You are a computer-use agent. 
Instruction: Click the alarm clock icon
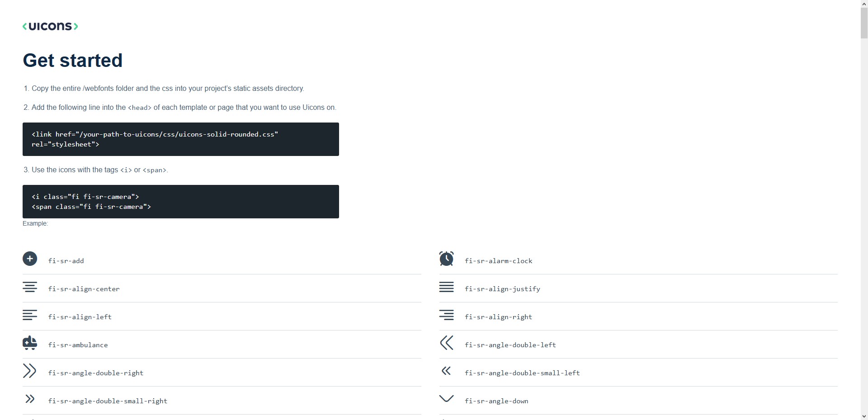pos(446,259)
